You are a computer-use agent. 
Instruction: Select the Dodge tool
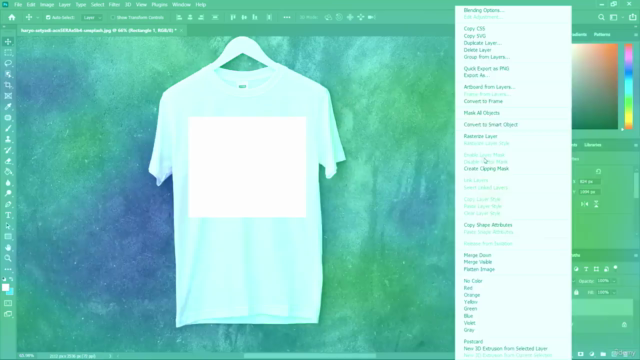(x=8, y=193)
